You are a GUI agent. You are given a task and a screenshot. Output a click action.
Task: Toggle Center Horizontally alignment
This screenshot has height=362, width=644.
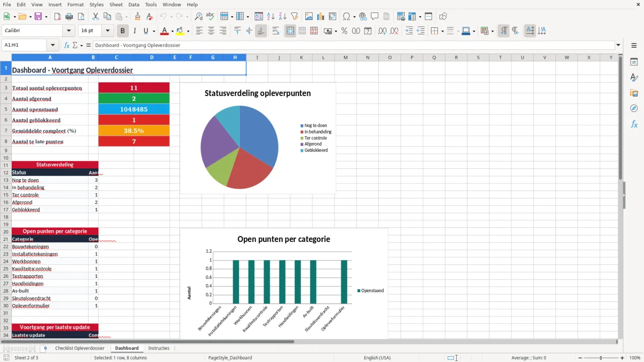pos(211,31)
